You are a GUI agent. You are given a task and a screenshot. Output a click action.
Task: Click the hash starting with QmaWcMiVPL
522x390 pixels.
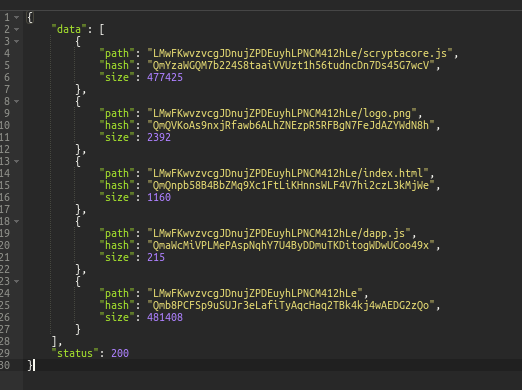[291, 245]
